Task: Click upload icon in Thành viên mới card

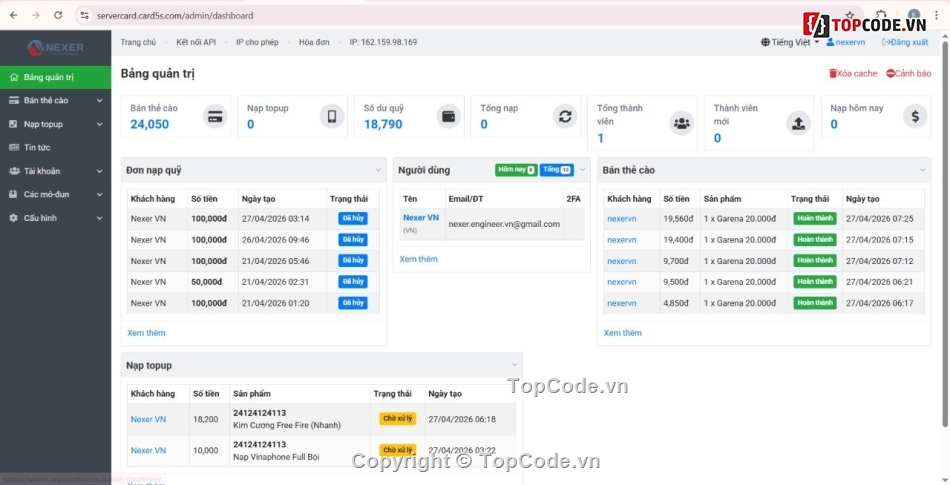Action: click(799, 123)
